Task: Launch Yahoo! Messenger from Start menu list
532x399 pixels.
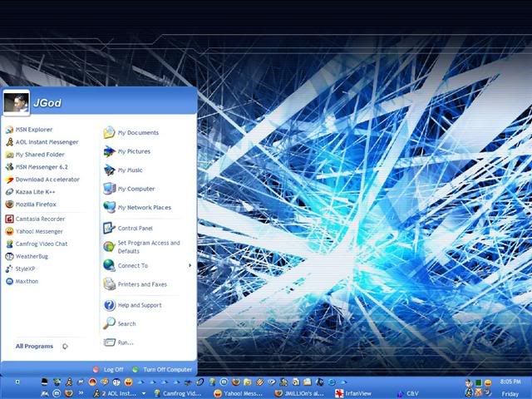Action: (x=34, y=231)
